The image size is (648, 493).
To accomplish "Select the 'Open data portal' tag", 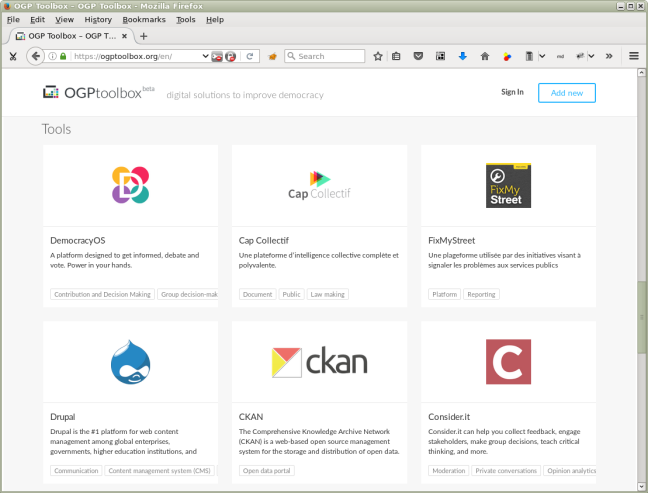I will (x=267, y=471).
